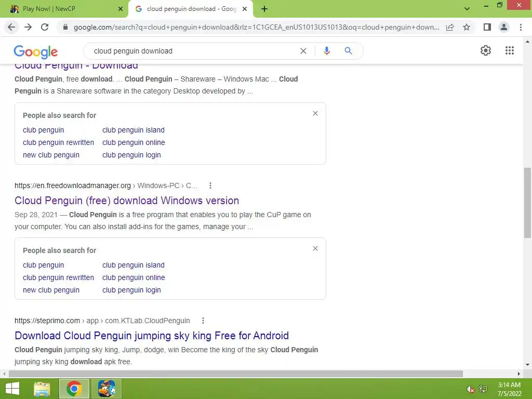This screenshot has height=399, width=532.
Task: Click the scroll up arrow
Action: [527, 42]
